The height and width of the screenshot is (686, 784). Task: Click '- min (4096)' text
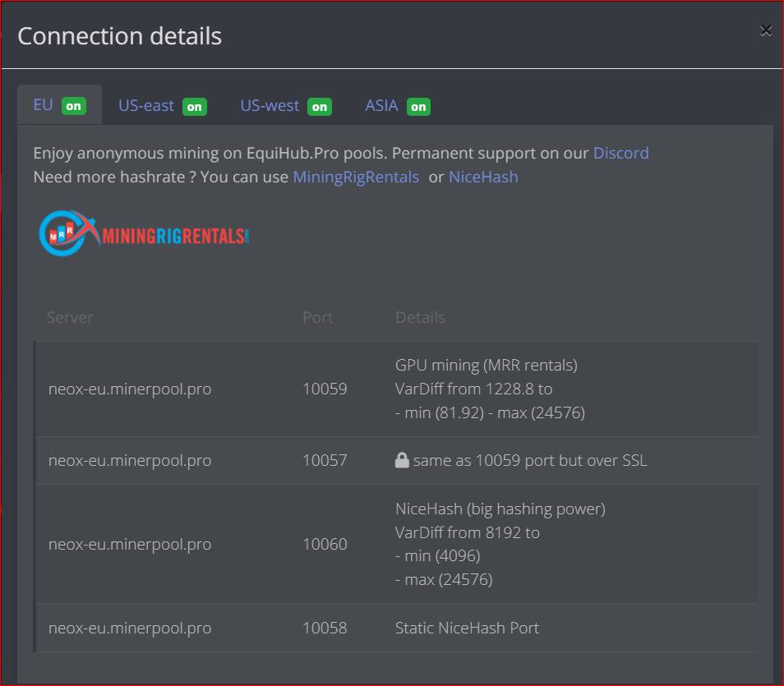pyautogui.click(x=437, y=556)
